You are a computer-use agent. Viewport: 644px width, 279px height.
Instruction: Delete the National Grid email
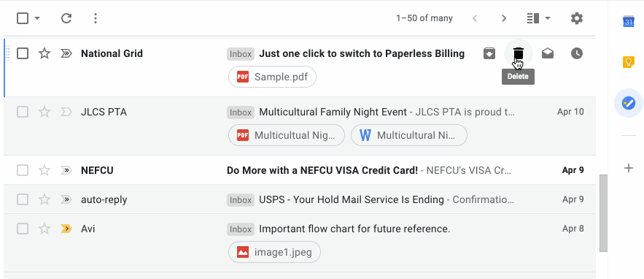pos(519,53)
